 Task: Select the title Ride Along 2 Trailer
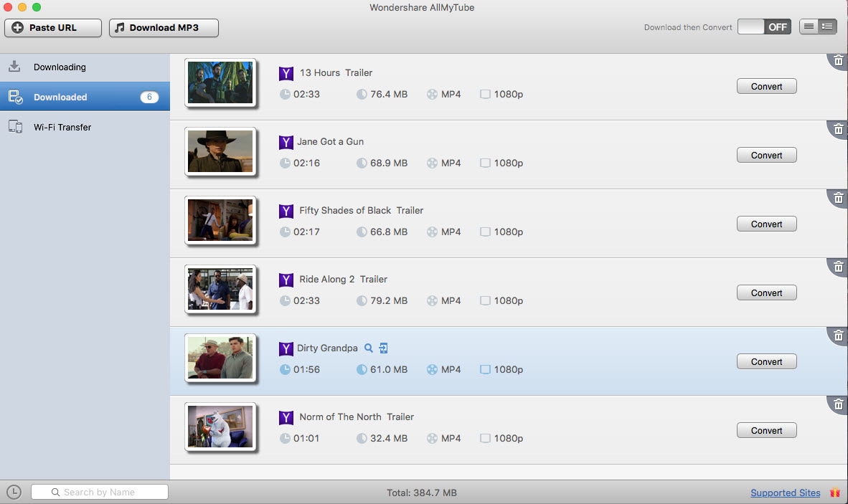click(344, 280)
